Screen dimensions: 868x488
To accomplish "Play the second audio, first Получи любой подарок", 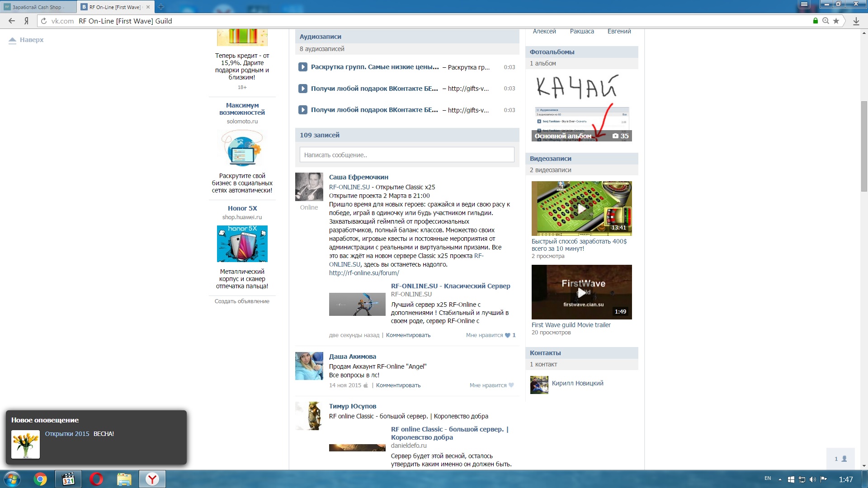I will tap(303, 89).
